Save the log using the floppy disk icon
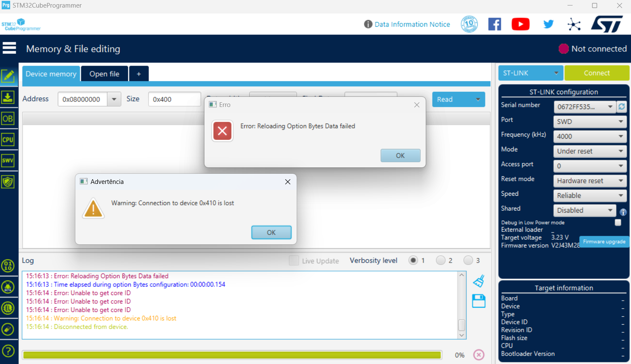The image size is (631, 364). pos(479,301)
